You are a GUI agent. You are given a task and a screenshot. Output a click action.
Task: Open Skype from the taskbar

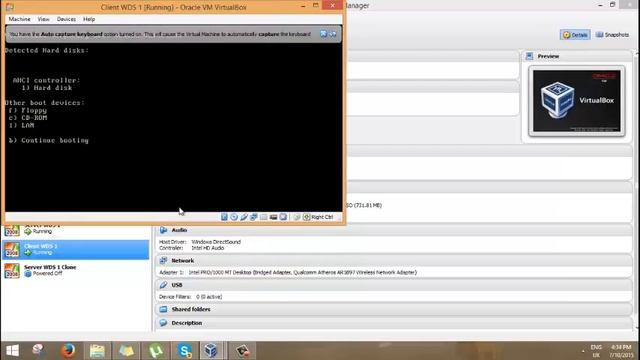pos(184,351)
